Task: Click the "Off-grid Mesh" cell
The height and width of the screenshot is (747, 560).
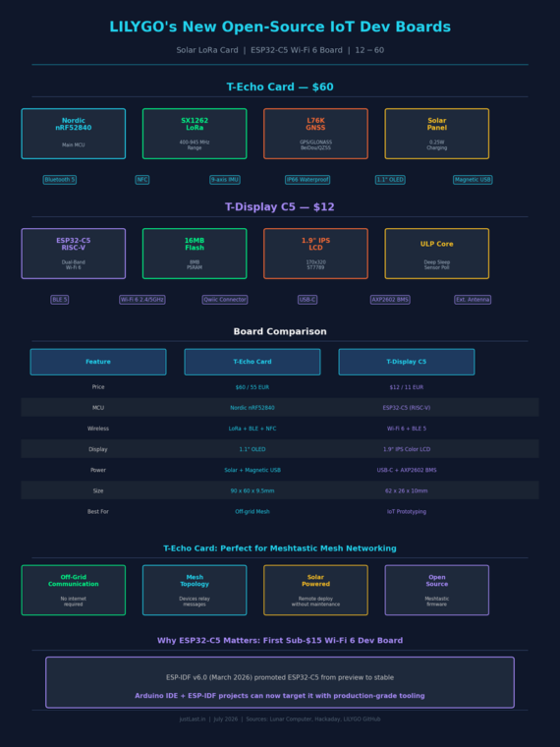Action: (x=252, y=512)
